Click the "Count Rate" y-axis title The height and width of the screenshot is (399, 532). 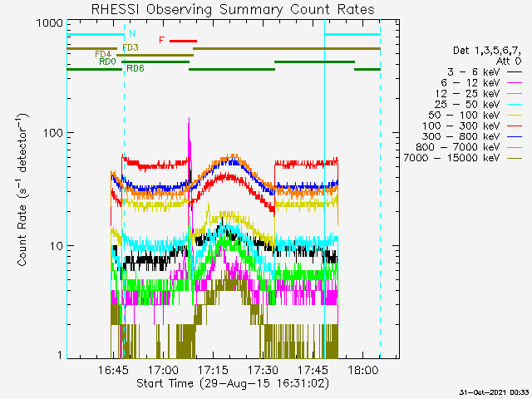[22, 234]
